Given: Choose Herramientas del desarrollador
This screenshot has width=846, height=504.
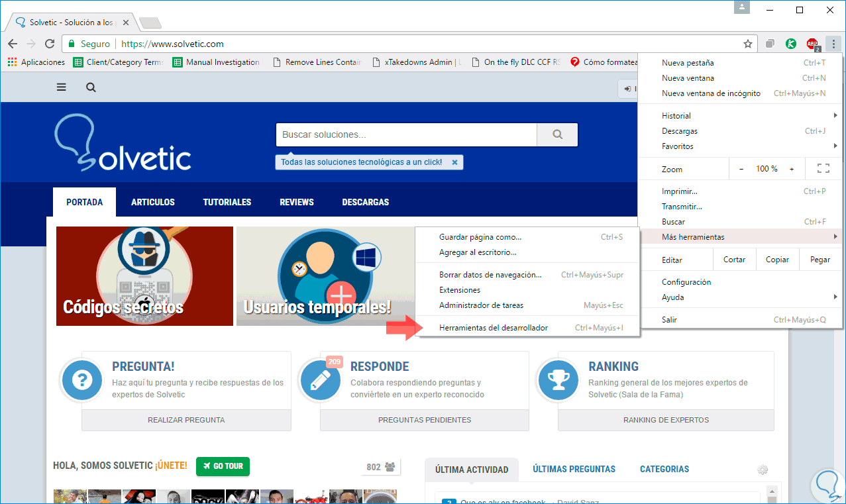Looking at the screenshot, I should [527, 327].
